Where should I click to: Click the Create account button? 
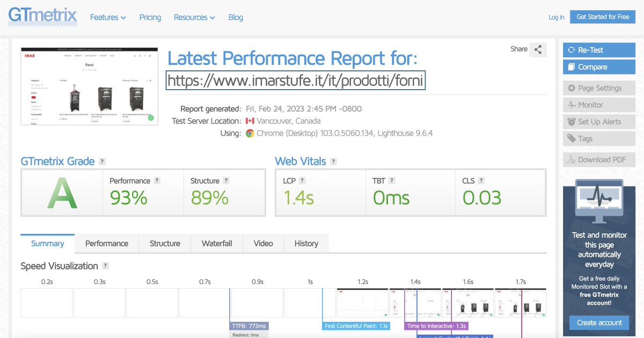(599, 323)
